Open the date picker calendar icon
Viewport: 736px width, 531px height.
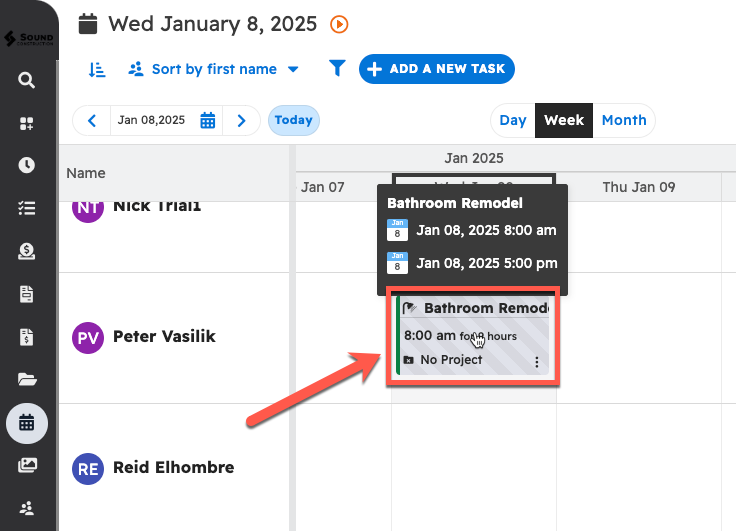pyautogui.click(x=208, y=120)
